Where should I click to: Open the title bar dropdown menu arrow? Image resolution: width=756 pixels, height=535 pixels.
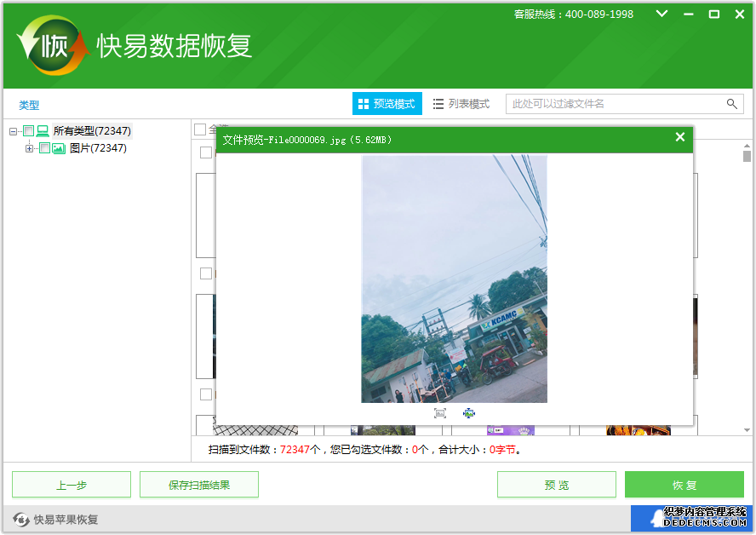(x=661, y=14)
